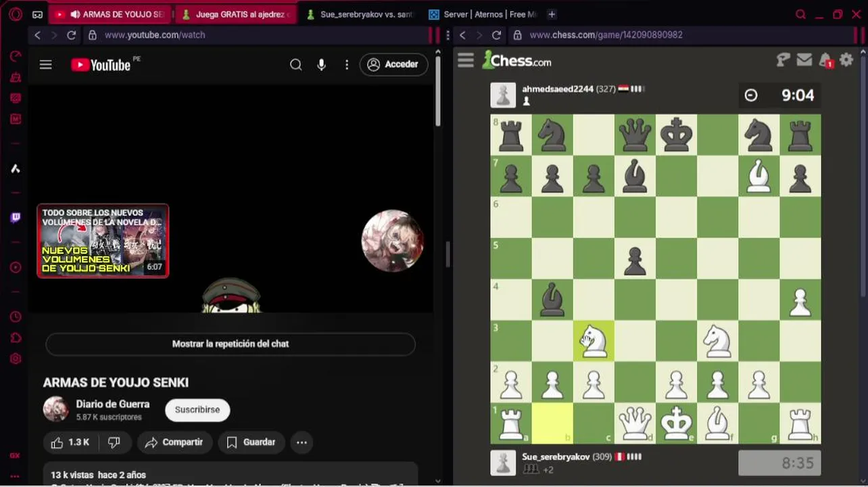Open chess.com hand-with-pawn play icon
Image resolution: width=868 pixels, height=487 pixels.
(x=783, y=60)
